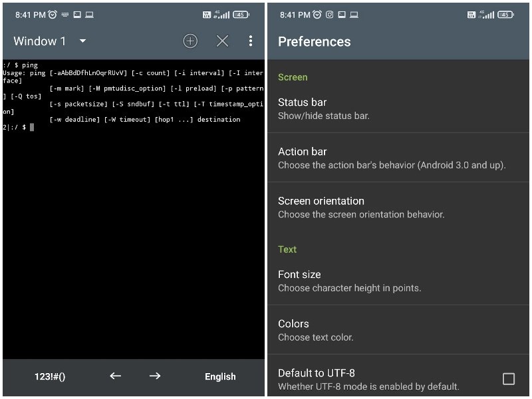Viewport: 532px width, 399px height.
Task: Add a new terminal window
Action: (x=190, y=41)
